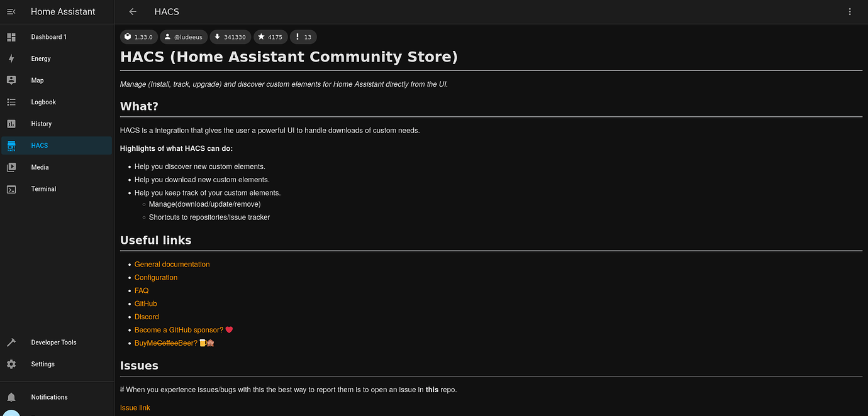868x416 pixels.
Task: Click the Notifications bell icon
Action: pyautogui.click(x=11, y=397)
